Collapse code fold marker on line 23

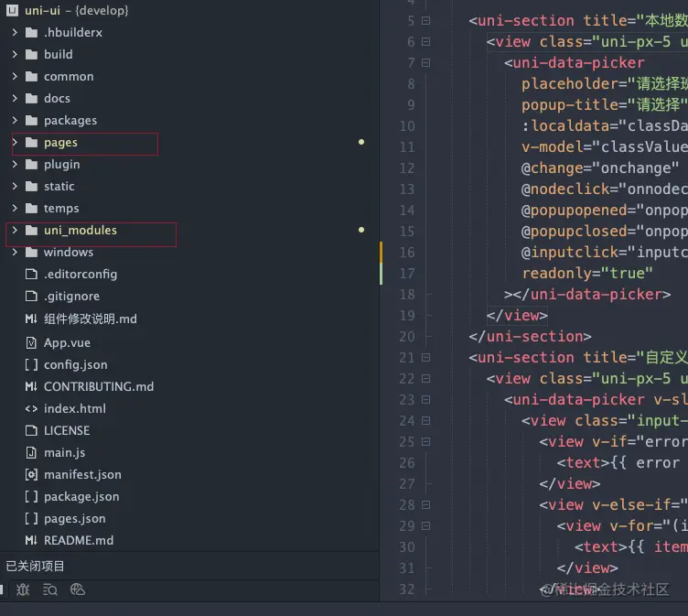tap(425, 400)
